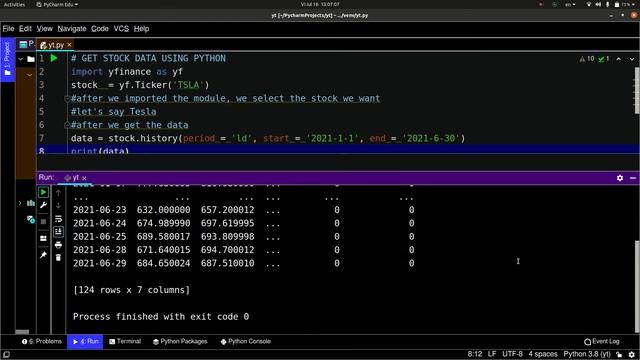The width and height of the screenshot is (640, 360).
Task: Click the restore layout icon in Run toolbar
Action: (x=43, y=238)
